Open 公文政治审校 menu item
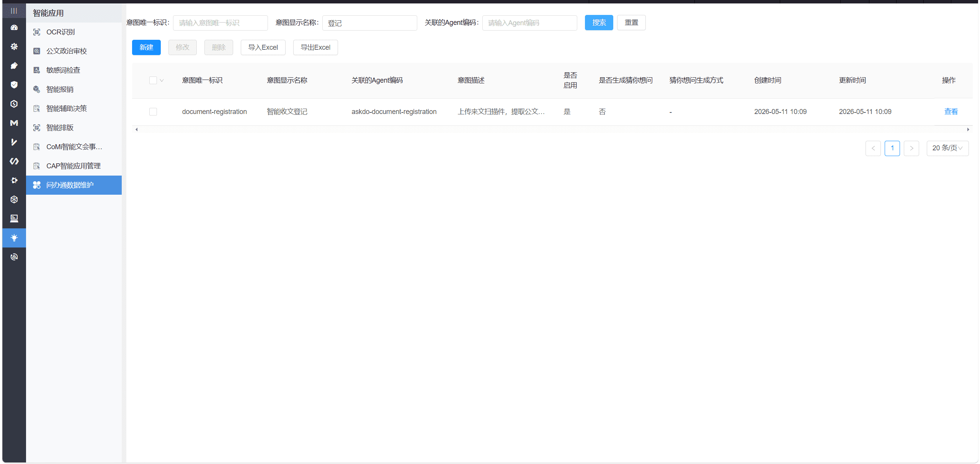The width and height of the screenshot is (980, 464). pos(74,51)
